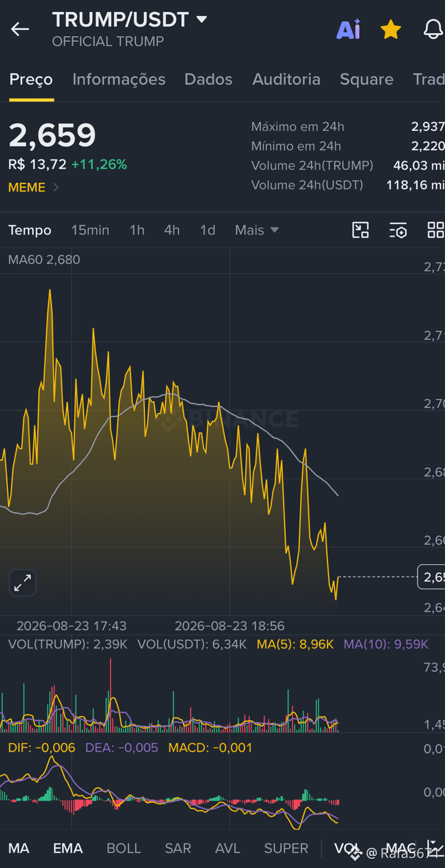Open the Dados tab
Image resolution: width=445 pixels, height=868 pixels.
point(208,79)
